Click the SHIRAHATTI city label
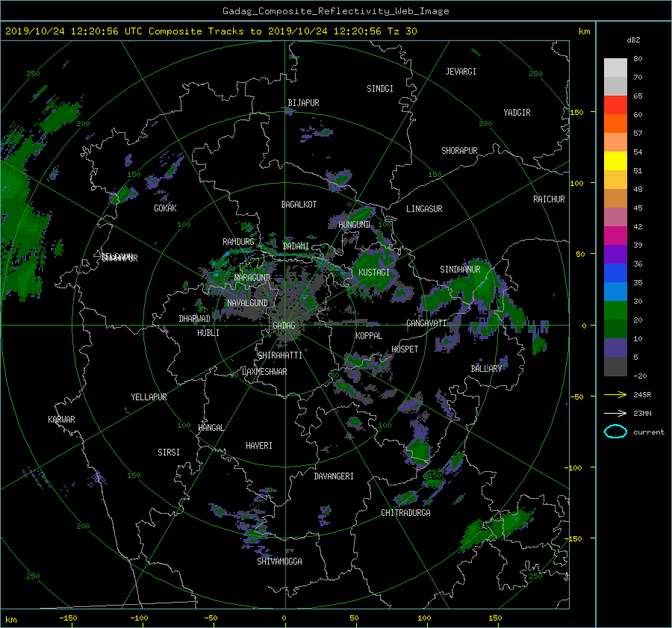The image size is (672, 628). [280, 355]
